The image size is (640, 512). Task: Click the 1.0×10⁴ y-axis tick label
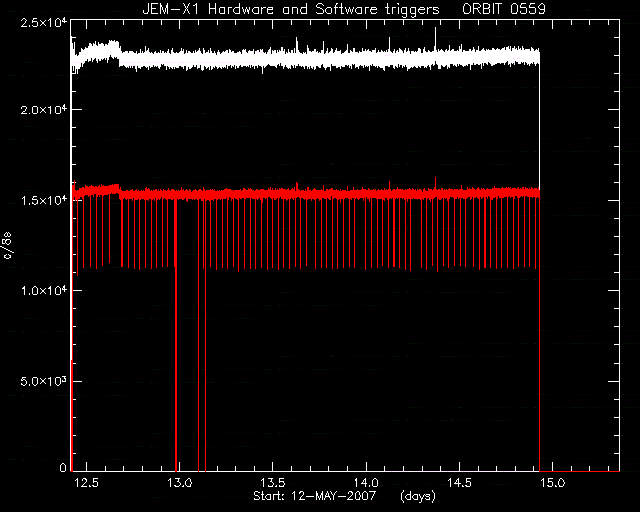click(x=44, y=290)
